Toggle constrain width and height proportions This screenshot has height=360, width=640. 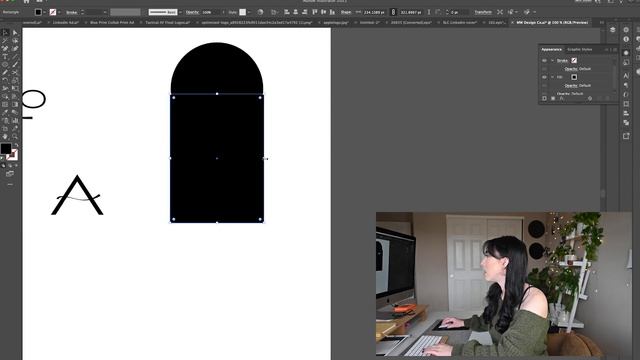point(393,12)
